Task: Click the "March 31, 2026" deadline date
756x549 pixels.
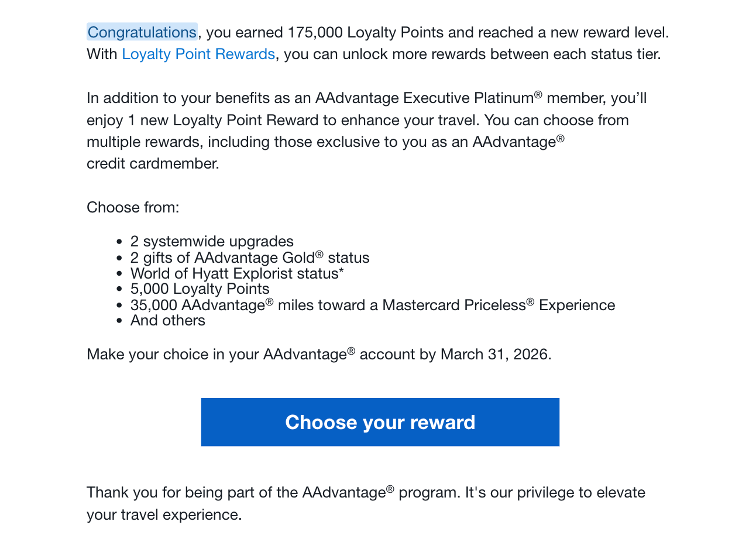Action: (494, 355)
